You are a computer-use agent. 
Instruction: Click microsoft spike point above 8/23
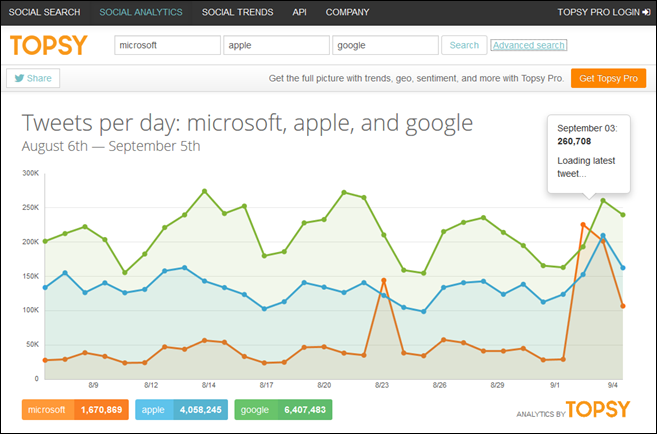(383, 280)
